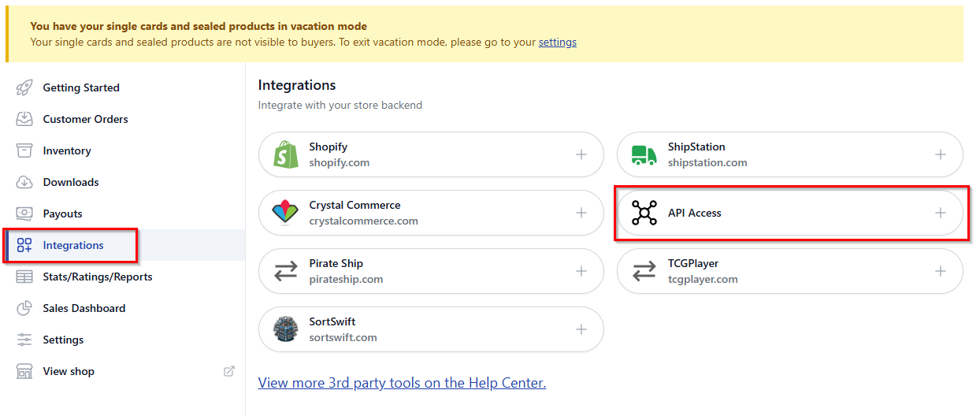Open Payouts using the cash icon

pyautogui.click(x=24, y=214)
